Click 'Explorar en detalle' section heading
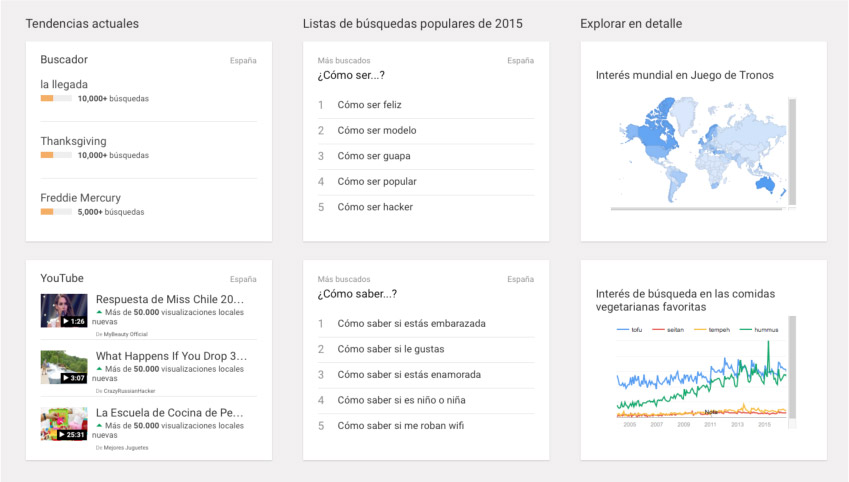Screen dimensions: 849x482 click(x=631, y=24)
